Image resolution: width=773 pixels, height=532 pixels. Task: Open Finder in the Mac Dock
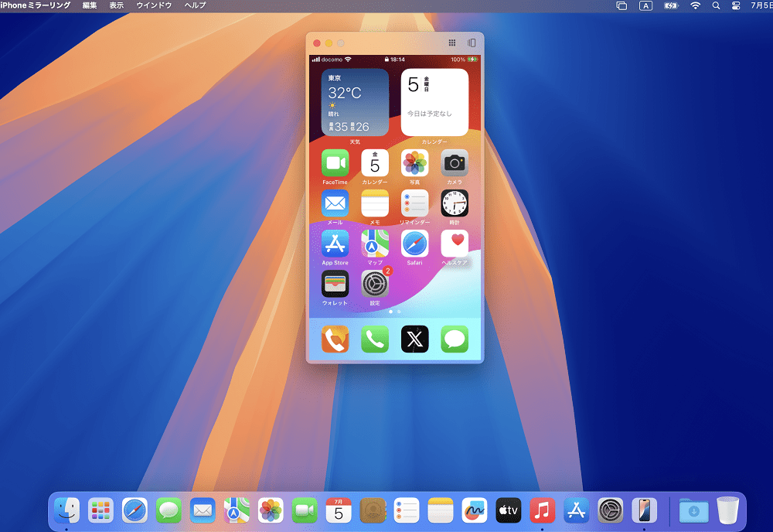(66, 510)
